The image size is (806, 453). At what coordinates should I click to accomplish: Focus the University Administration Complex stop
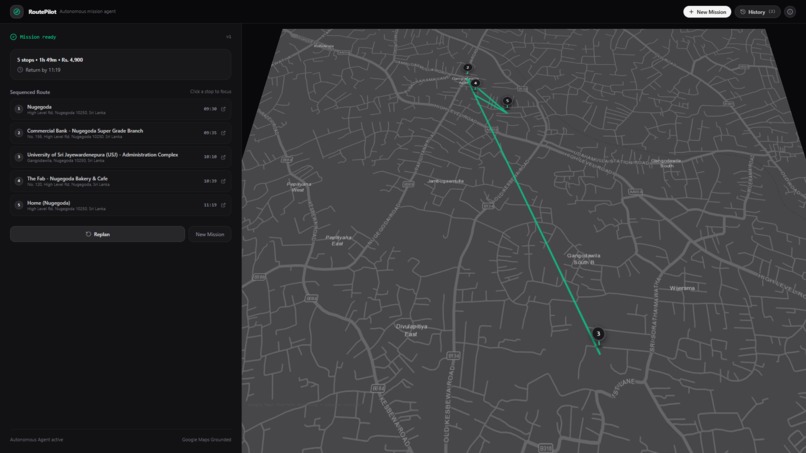(x=120, y=157)
